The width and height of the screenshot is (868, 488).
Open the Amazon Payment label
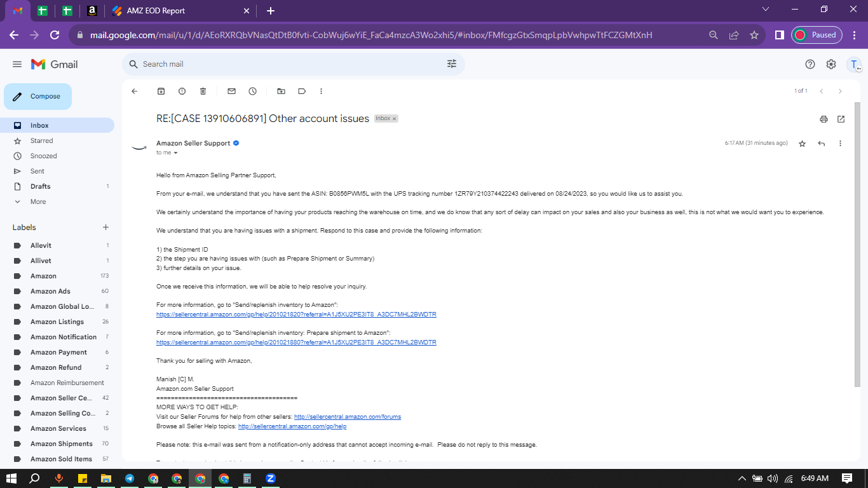[x=57, y=353]
